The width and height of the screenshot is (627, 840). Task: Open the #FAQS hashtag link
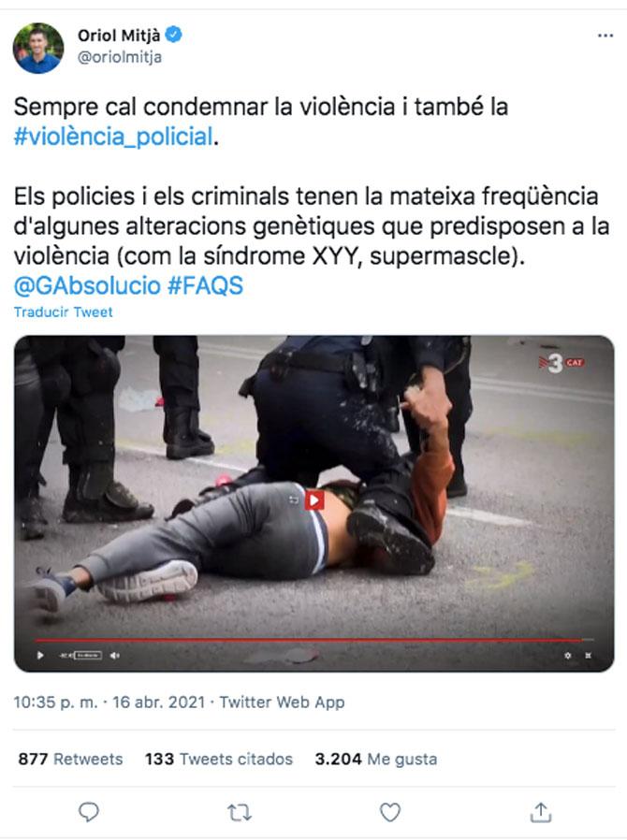(x=205, y=285)
